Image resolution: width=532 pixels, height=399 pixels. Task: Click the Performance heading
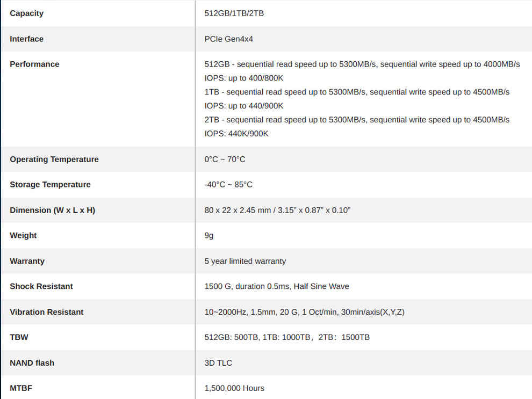[x=34, y=64]
